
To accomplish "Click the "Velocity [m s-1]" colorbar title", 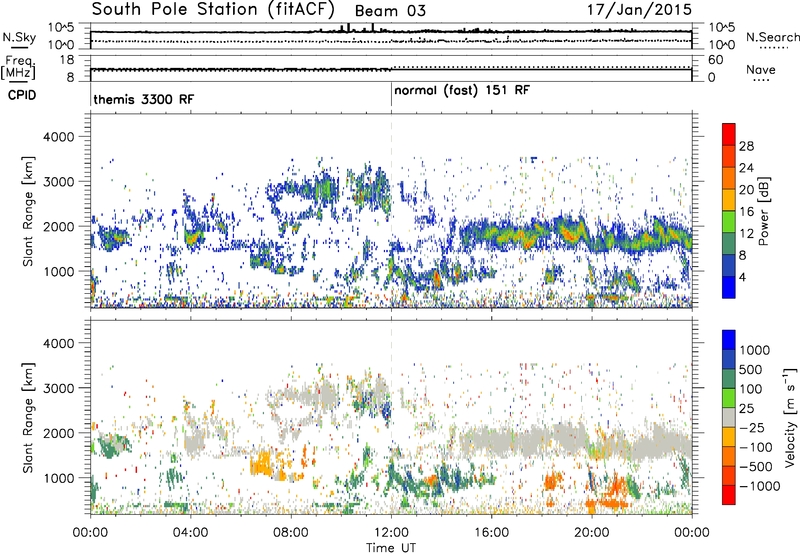I will [x=790, y=417].
